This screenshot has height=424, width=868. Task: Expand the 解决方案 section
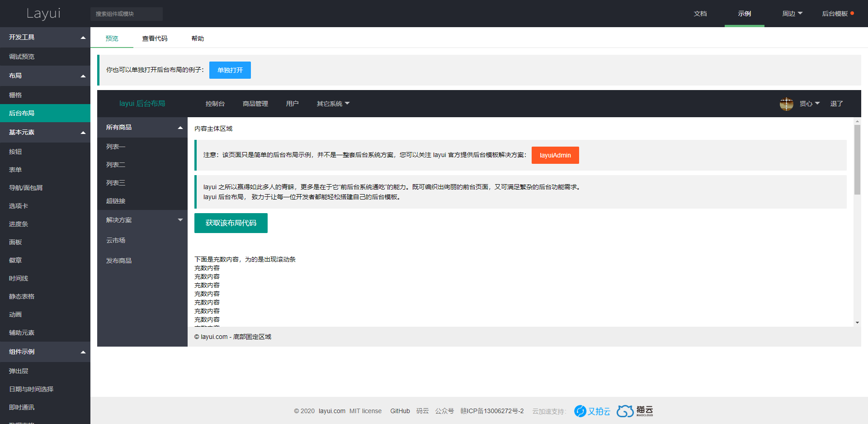(142, 220)
